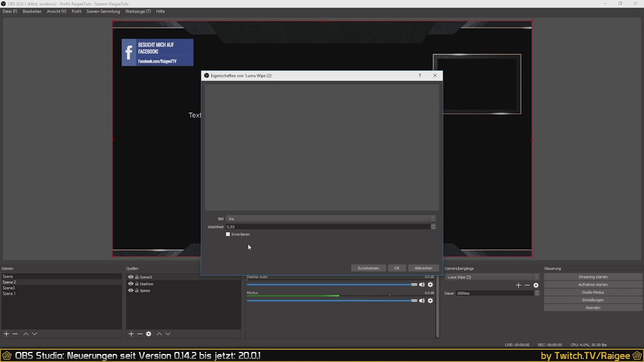Select Szene 2 in the scenes list
Image resolution: width=644 pixels, height=362 pixels.
point(61,282)
